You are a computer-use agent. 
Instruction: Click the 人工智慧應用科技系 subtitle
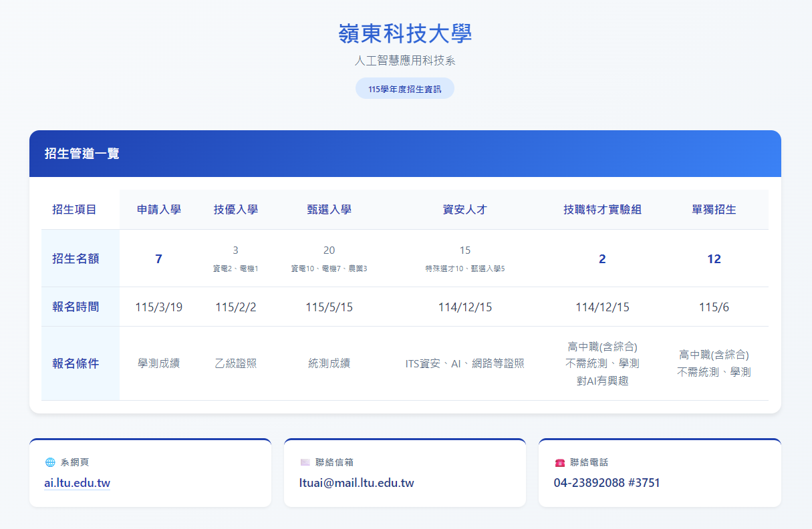point(404,59)
